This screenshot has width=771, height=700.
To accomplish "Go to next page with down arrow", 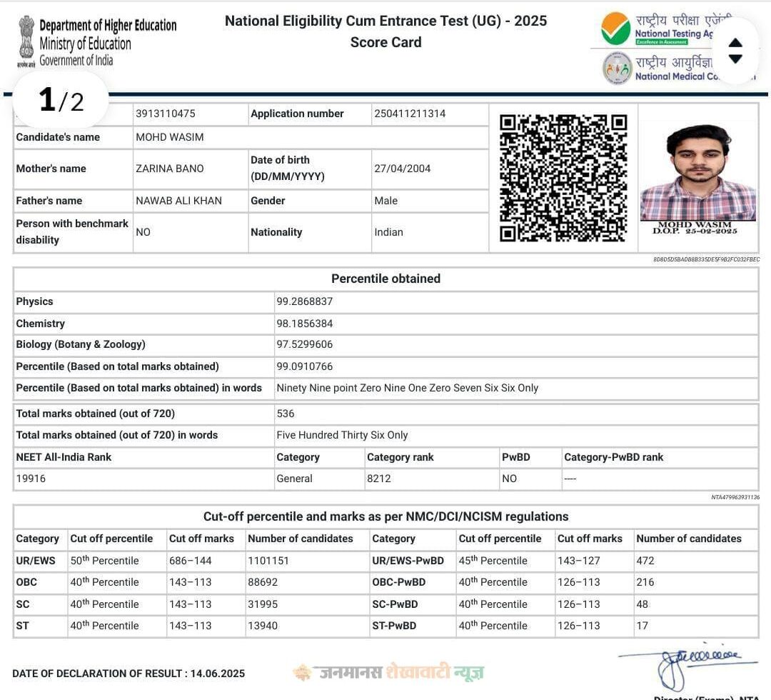I will click(x=735, y=59).
